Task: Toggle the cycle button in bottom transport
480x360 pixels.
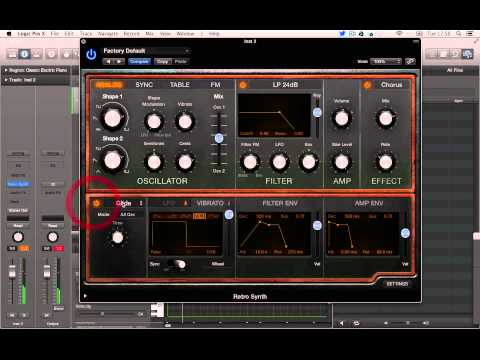Action: point(356,323)
